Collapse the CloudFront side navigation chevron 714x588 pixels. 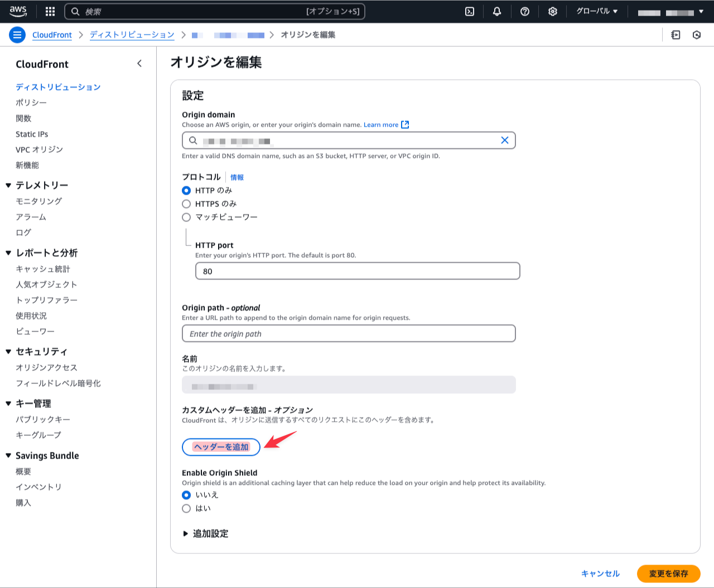coord(139,64)
